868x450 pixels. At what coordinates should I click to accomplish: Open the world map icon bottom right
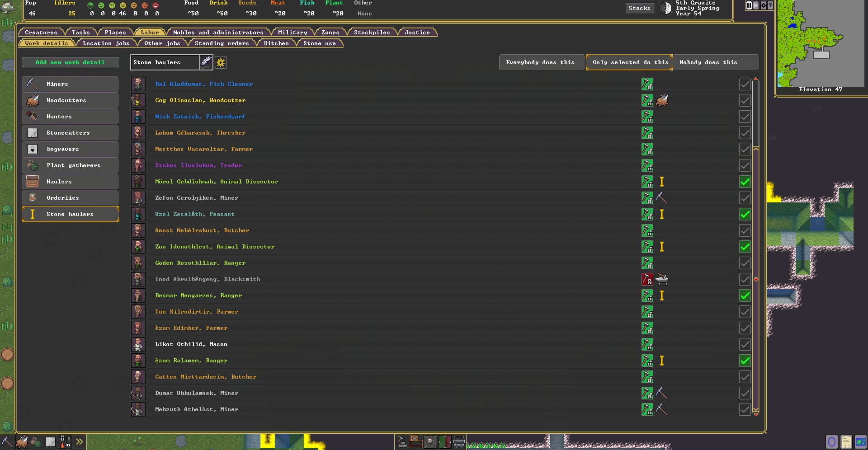tap(861, 442)
